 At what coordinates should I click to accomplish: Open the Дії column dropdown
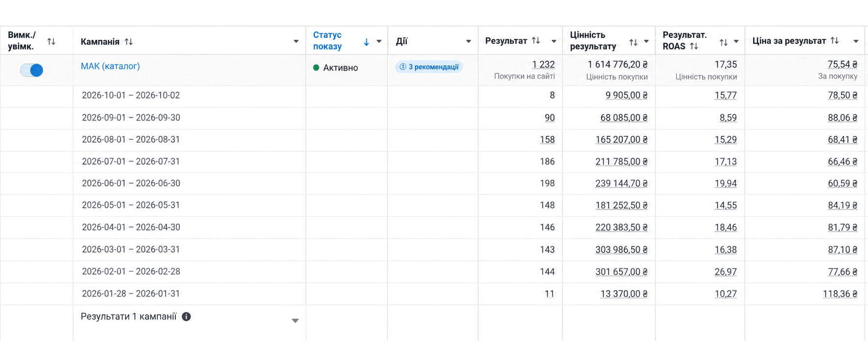tap(468, 42)
